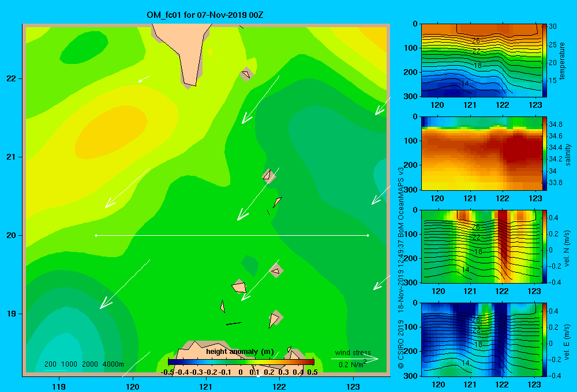Screen dimensions: 577x392
Task: Click the small wind arrow near 22°N 120°E
Action: pyautogui.click(x=144, y=79)
